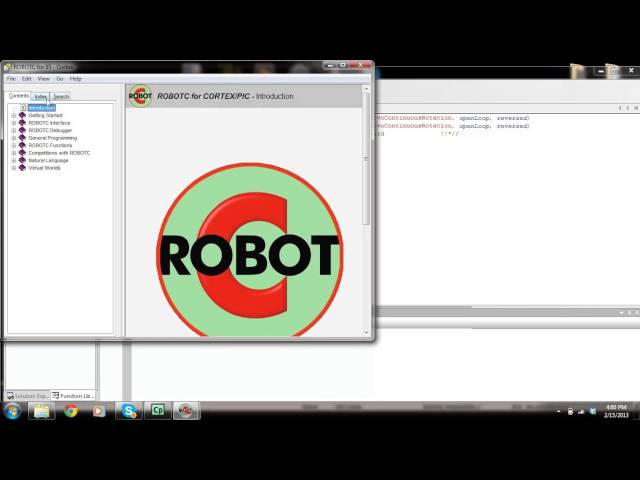Open the Help menu in help window
The width and height of the screenshot is (640, 480).
(76, 79)
